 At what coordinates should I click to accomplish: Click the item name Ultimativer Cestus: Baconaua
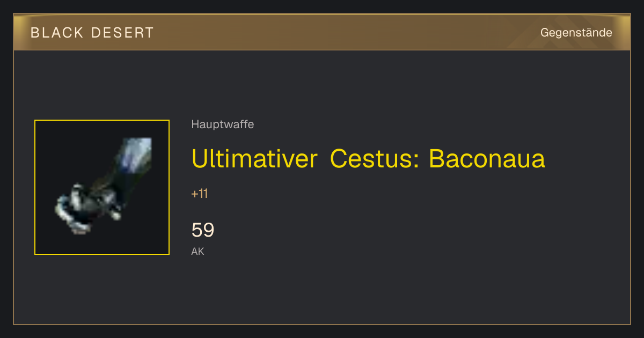click(x=368, y=158)
